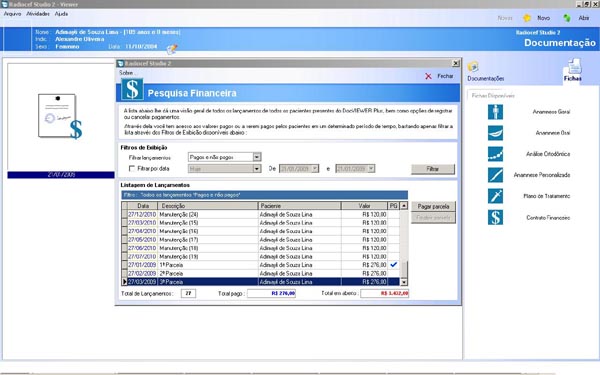Open the De start date picker

click(315, 168)
